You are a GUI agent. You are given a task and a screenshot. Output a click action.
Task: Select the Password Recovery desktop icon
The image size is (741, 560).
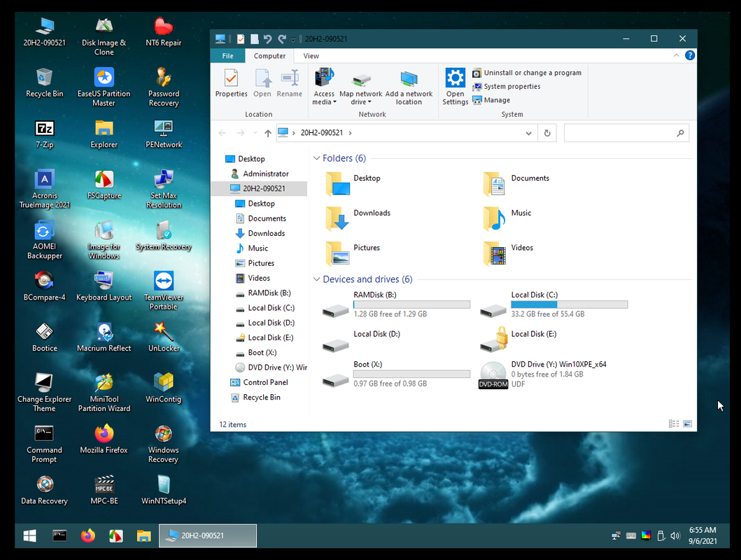point(164,87)
